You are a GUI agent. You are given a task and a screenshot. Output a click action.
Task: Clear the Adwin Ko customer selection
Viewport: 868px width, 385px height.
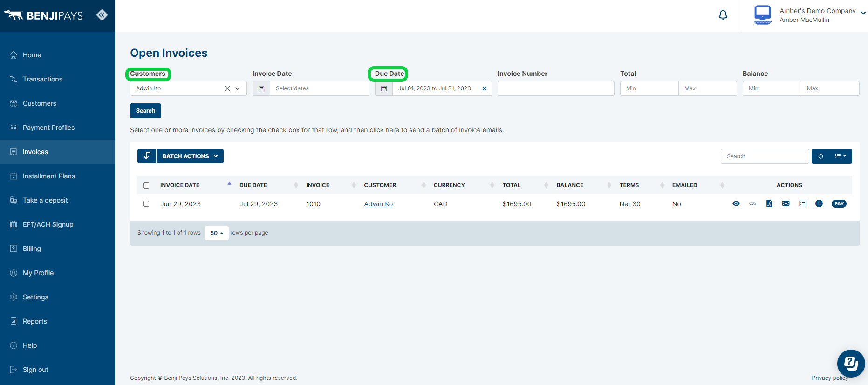[x=227, y=88]
